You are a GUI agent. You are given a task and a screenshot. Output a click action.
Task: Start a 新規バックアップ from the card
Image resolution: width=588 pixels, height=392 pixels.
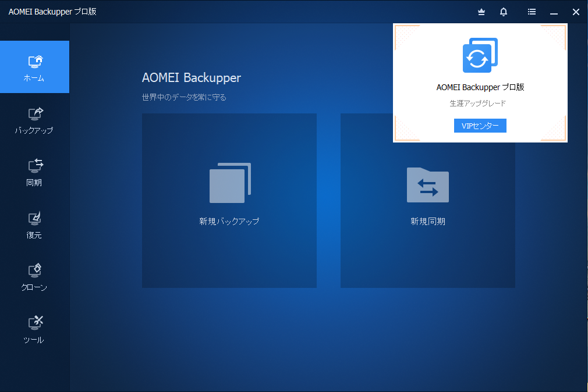[229, 201]
